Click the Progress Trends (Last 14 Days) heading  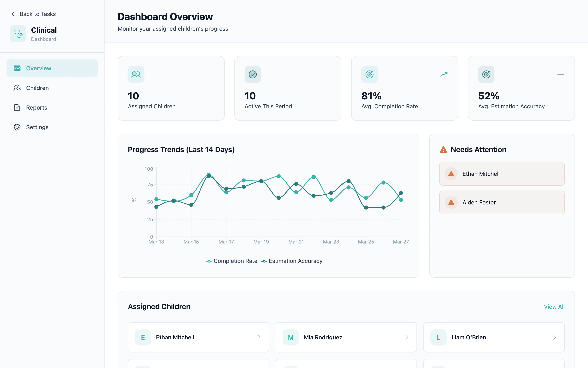click(x=181, y=150)
